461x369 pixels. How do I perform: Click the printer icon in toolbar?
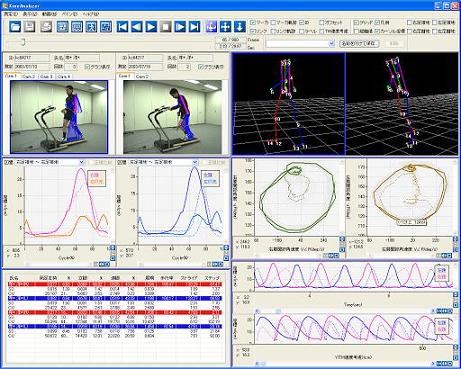point(46,27)
